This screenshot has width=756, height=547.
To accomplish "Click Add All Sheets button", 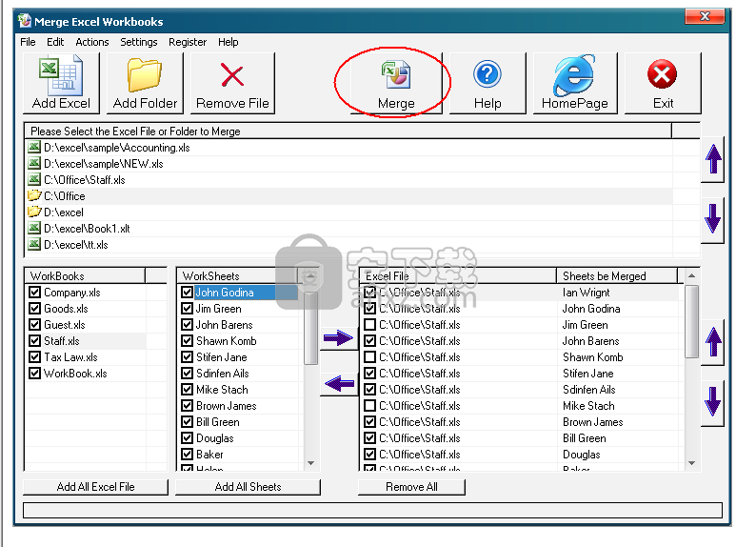I will (x=248, y=487).
